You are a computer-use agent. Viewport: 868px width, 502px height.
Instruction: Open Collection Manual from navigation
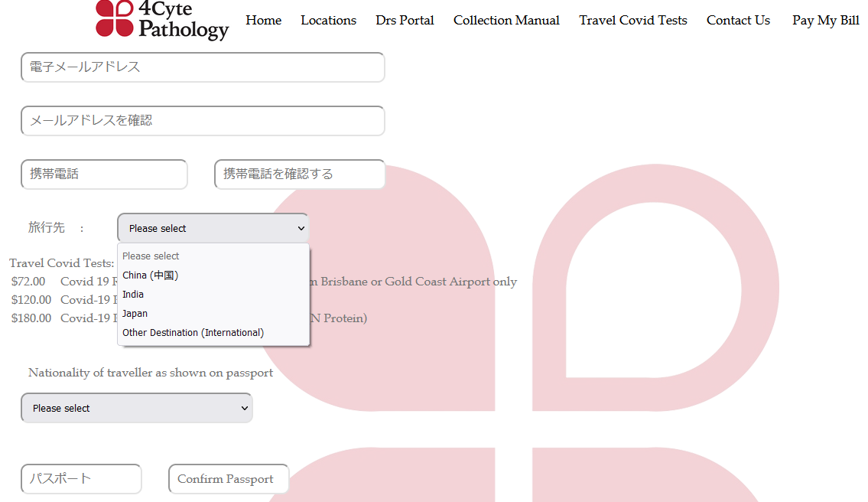(x=506, y=21)
